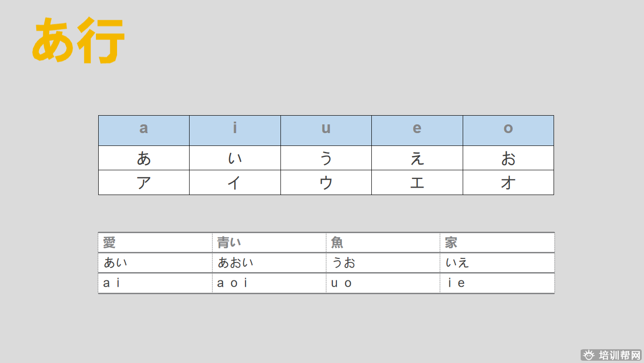Click the 'u o' romaji cell
The image size is (644, 363).
coord(383,283)
